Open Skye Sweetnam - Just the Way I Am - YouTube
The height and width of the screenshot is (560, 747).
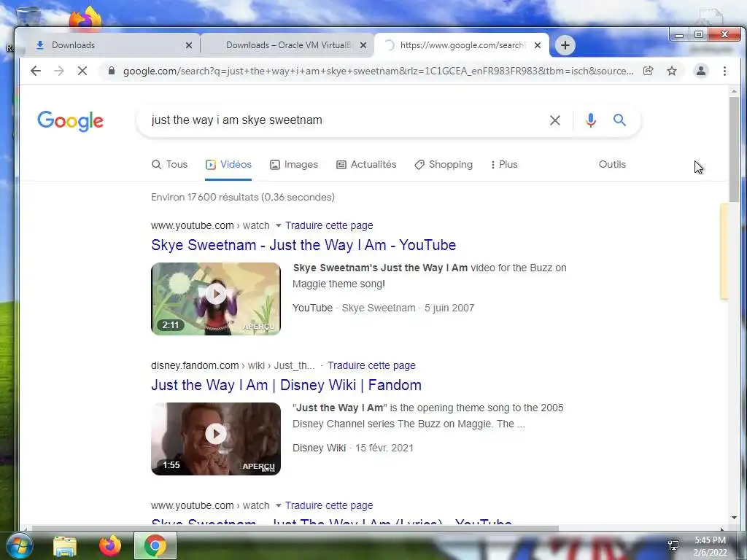click(x=303, y=245)
